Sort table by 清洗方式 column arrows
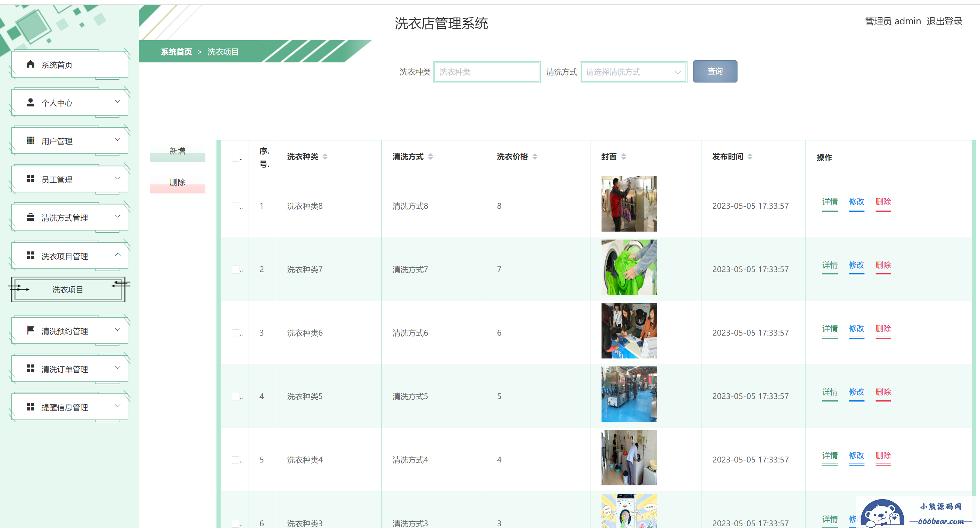 430,157
